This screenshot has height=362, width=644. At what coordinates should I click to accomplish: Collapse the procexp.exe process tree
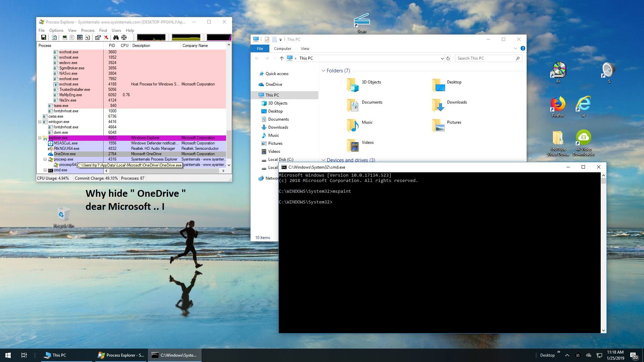point(45,159)
